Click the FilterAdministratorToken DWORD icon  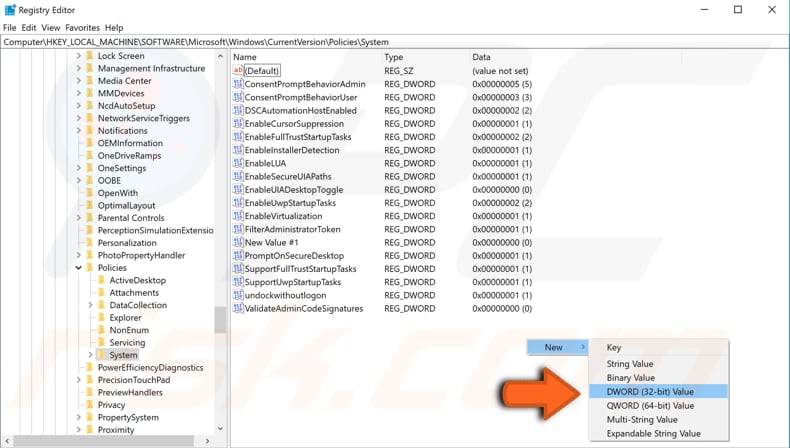pos(238,229)
